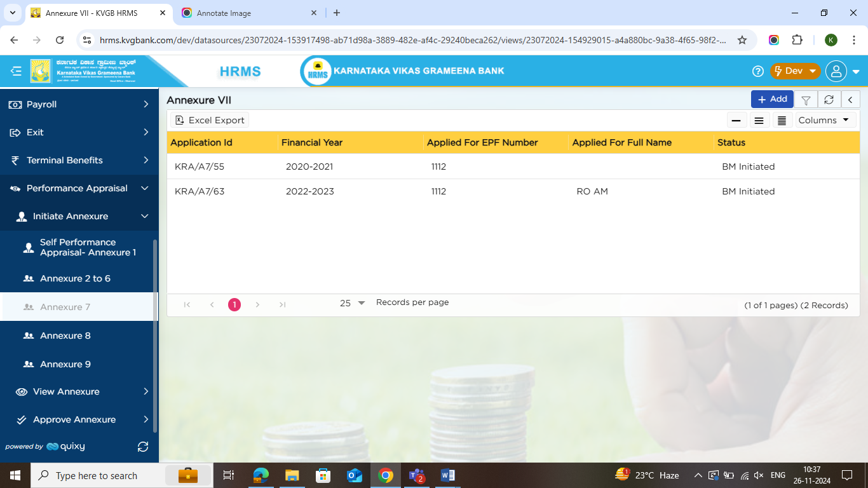Image resolution: width=868 pixels, height=488 pixels.
Task: Click the Add button
Action: click(x=772, y=99)
